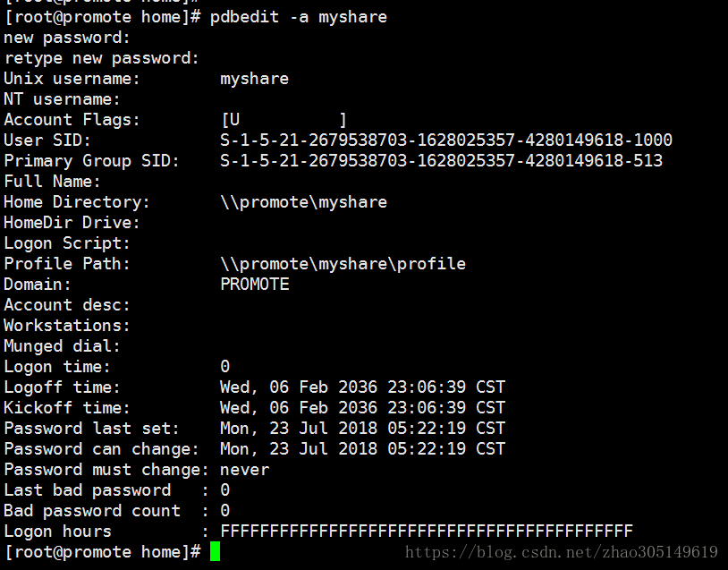Click the green cursor at the last prompt
The height and width of the screenshot is (570, 728).
215,551
